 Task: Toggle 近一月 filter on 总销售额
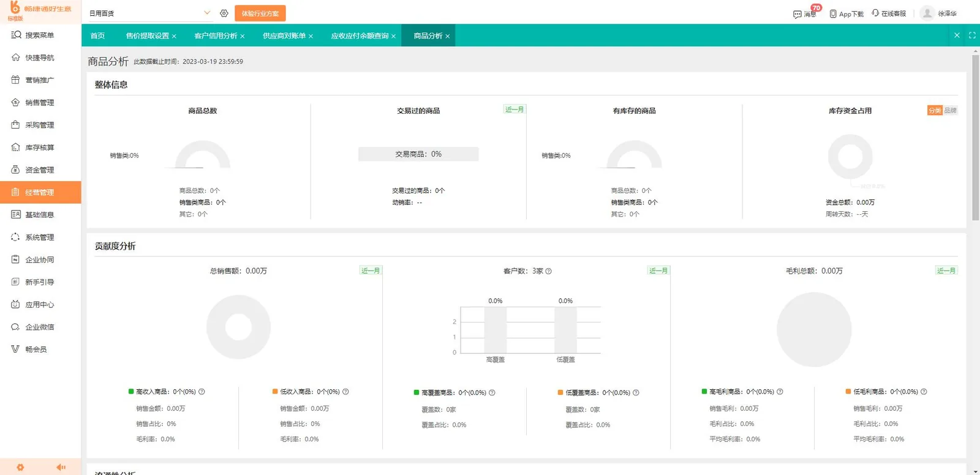click(x=371, y=271)
